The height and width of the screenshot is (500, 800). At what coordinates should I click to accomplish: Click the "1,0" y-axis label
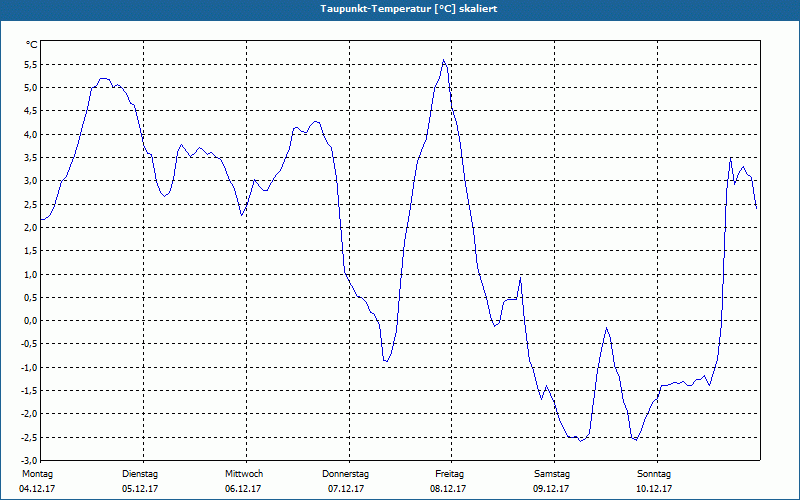[x=31, y=274]
